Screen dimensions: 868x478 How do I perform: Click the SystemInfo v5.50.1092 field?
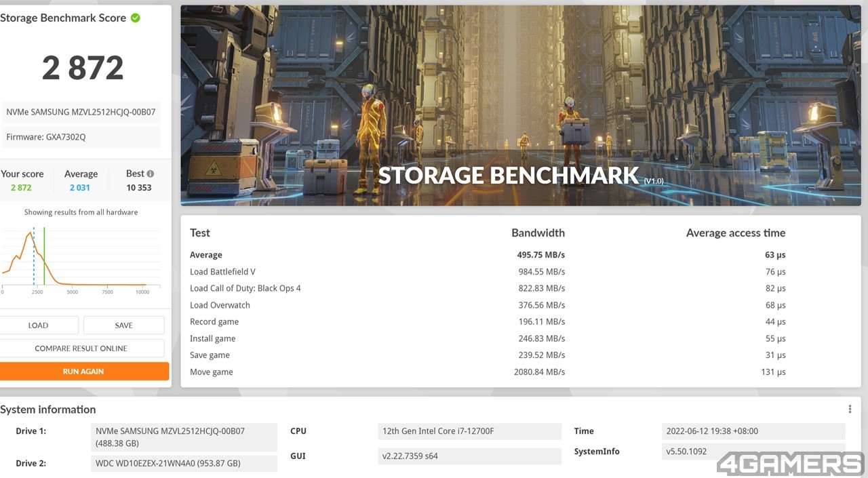pos(753,452)
